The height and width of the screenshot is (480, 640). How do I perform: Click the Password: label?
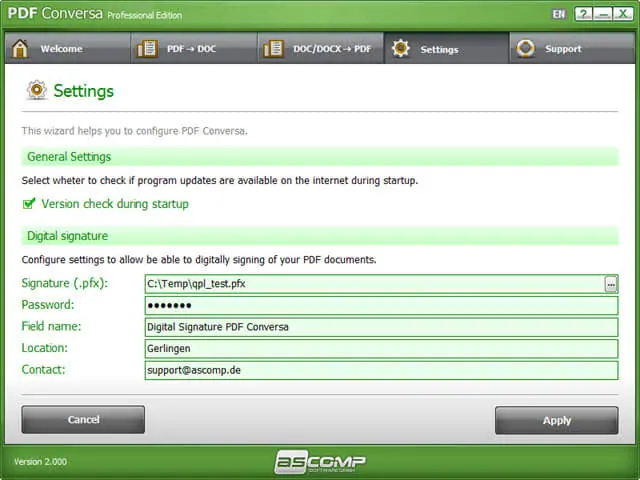point(48,305)
